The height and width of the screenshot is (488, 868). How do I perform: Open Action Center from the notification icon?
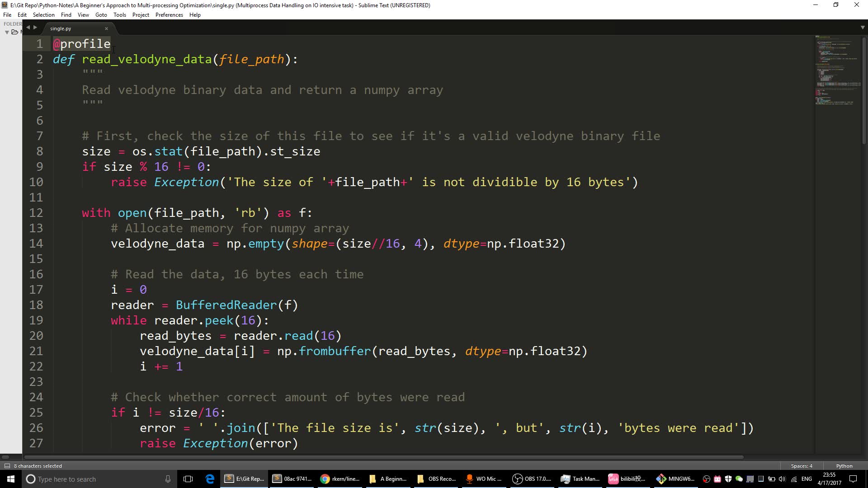coord(854,479)
